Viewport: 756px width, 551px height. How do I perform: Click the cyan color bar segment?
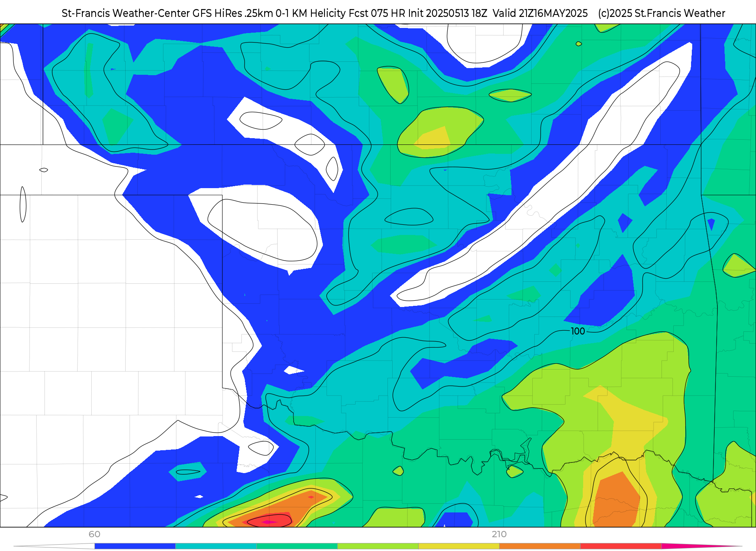coord(216,546)
